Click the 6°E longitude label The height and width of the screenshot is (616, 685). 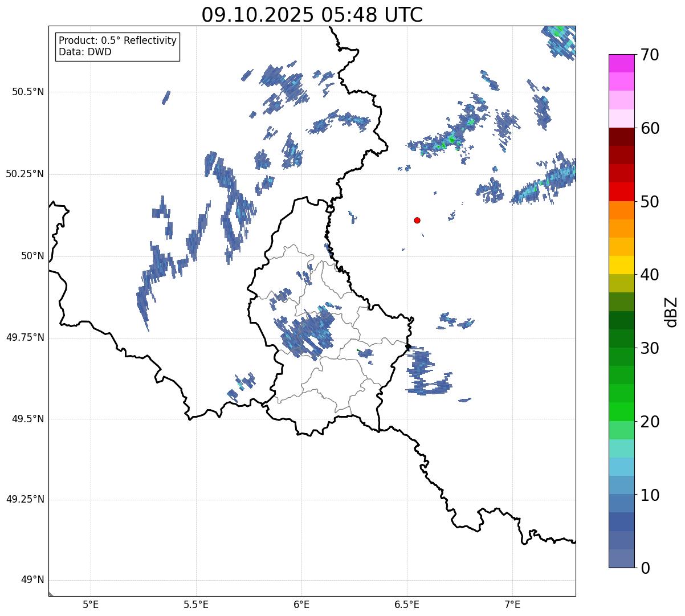[x=301, y=604]
